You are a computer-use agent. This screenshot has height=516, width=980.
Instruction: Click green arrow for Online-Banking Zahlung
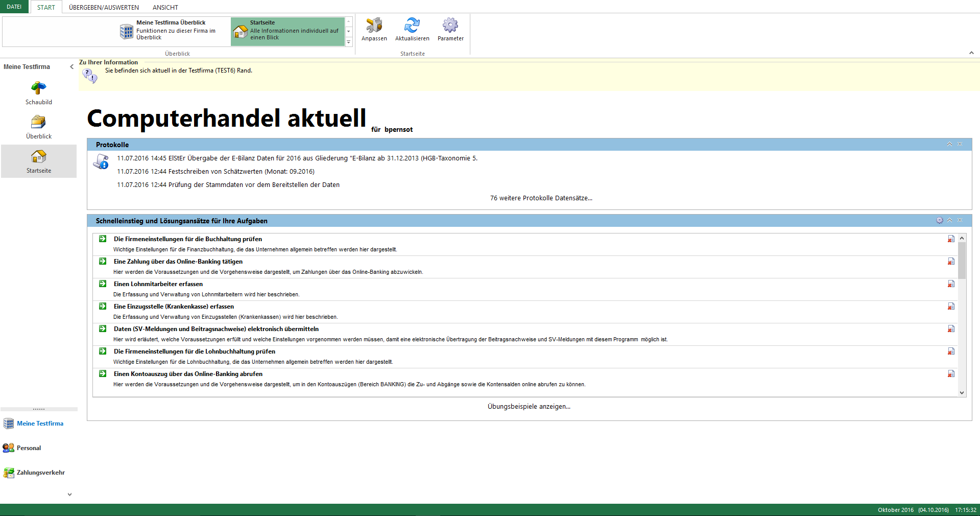pyautogui.click(x=103, y=262)
